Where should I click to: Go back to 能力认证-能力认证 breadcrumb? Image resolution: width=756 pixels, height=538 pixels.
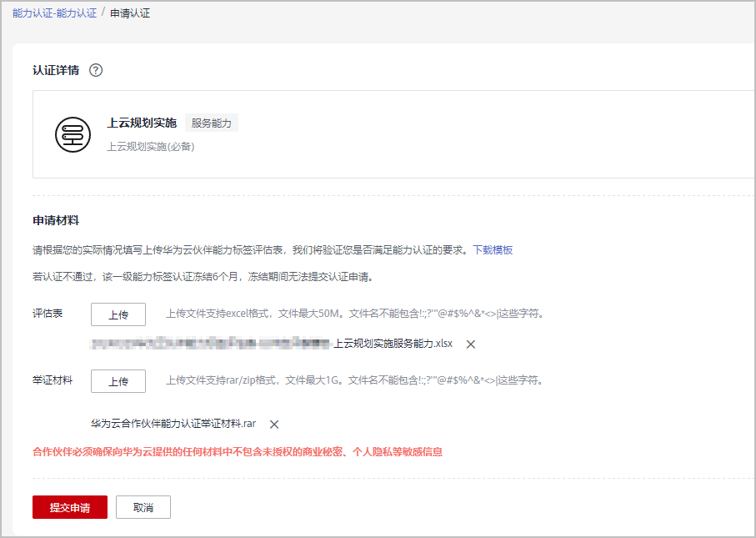pyautogui.click(x=54, y=13)
